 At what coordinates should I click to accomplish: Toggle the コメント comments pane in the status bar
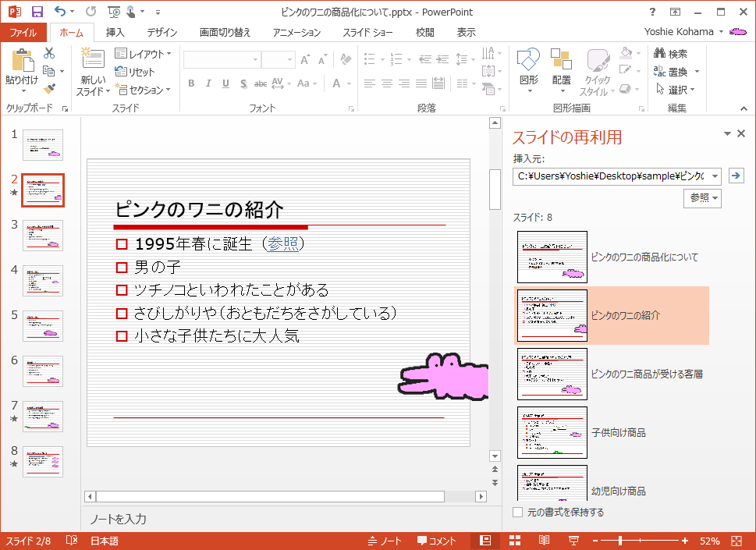pyautogui.click(x=436, y=541)
